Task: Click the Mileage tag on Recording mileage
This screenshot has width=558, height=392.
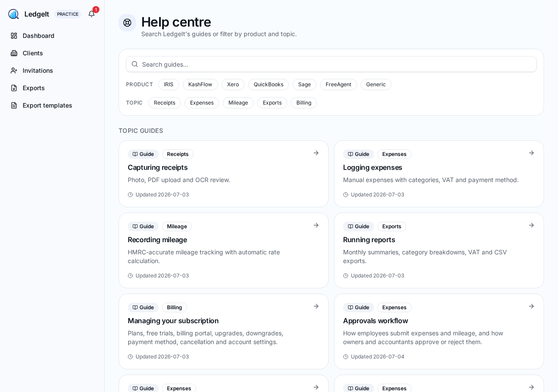Action: [177, 226]
